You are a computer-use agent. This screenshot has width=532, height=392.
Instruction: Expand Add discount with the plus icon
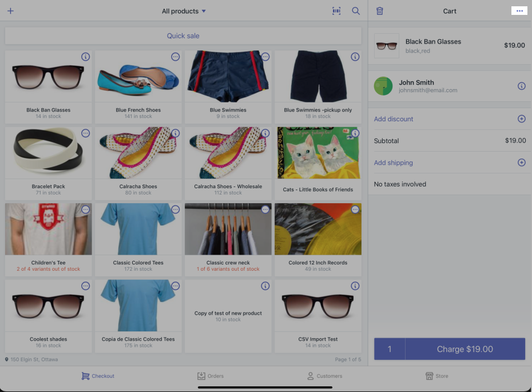[521, 118]
